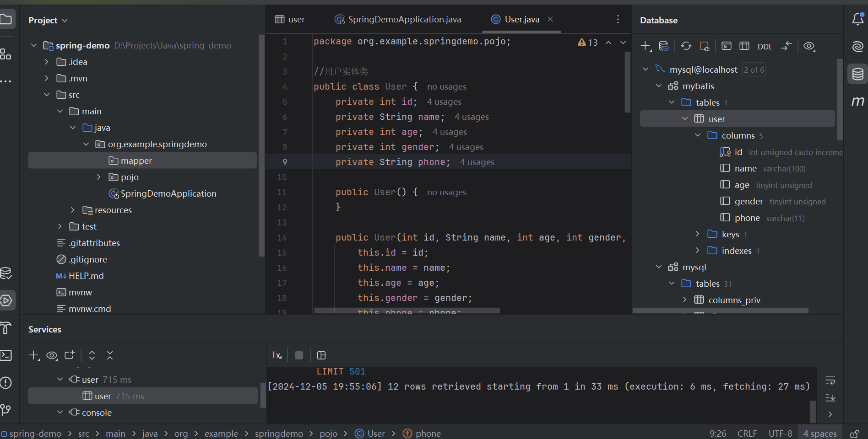Toggle scroll to end in console output
Screen dimensions: 868x439
(830, 397)
